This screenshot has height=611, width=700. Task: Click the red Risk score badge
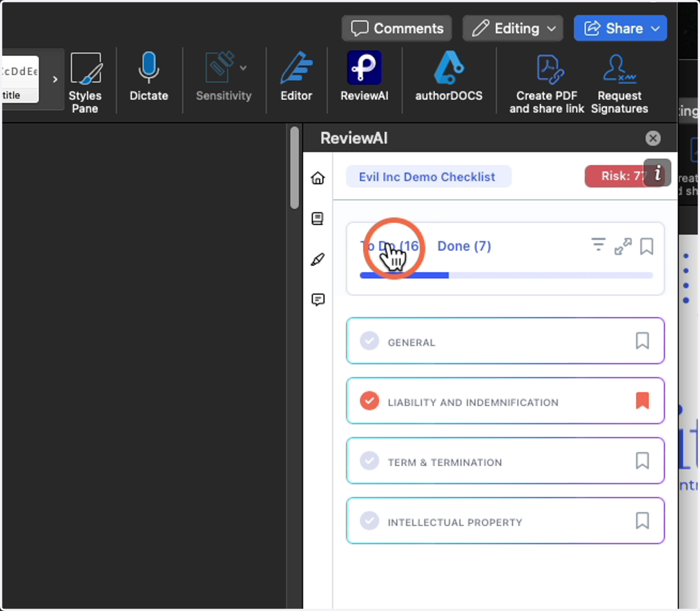tap(616, 176)
